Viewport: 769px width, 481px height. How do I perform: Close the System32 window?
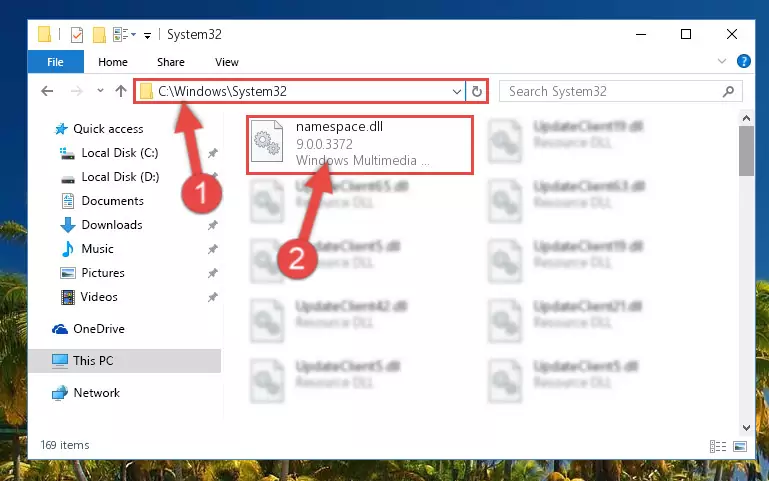point(731,34)
